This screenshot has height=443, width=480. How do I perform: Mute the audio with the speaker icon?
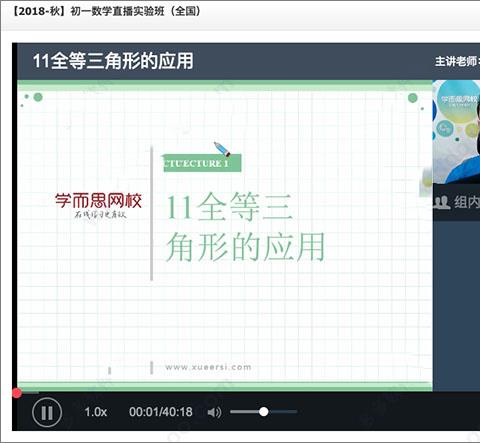click(x=214, y=412)
